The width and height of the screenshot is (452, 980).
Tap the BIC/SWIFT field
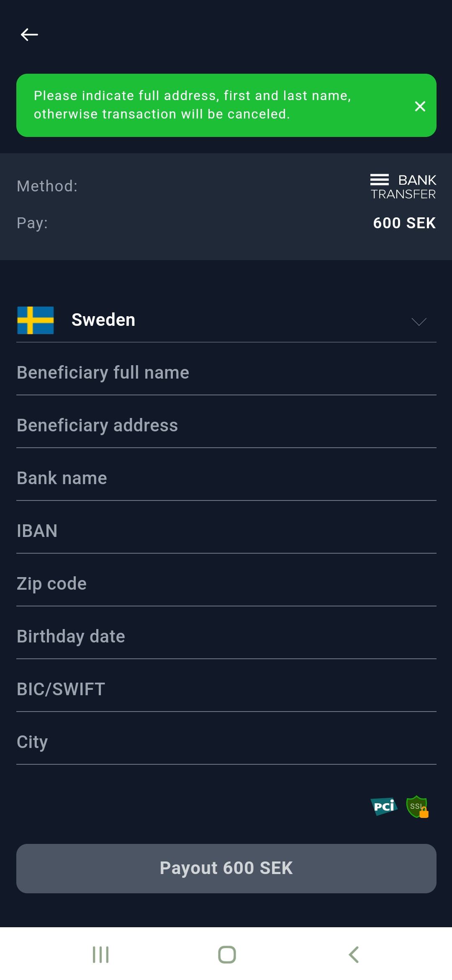click(226, 689)
